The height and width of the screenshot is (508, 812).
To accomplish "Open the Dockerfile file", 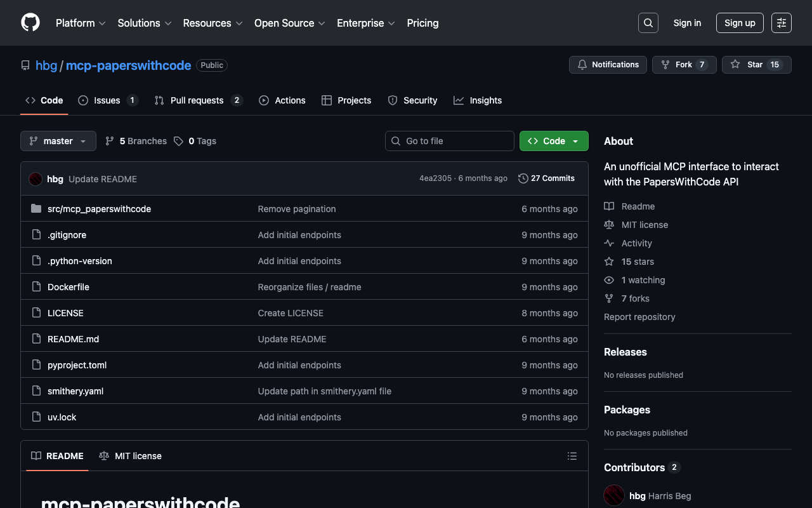I will pos(69,287).
